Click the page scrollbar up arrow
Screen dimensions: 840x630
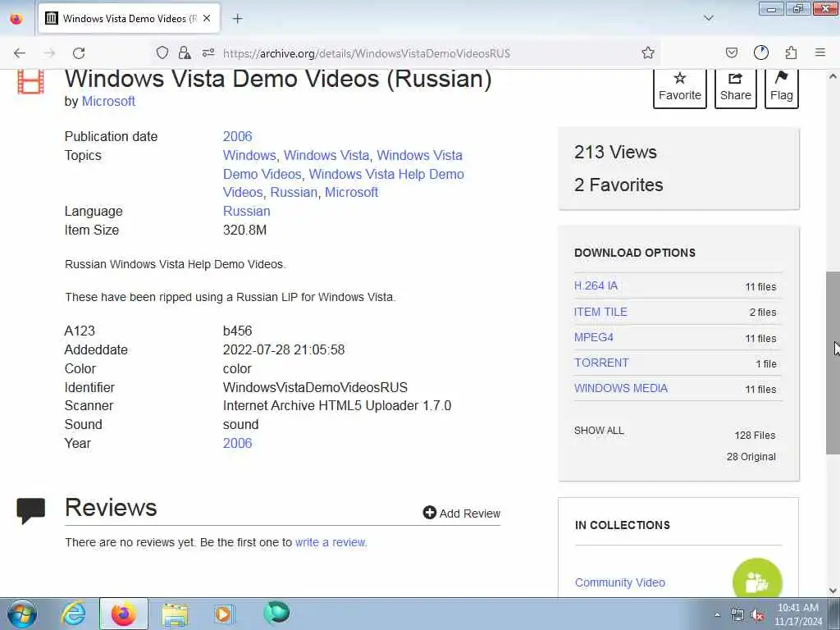click(833, 76)
